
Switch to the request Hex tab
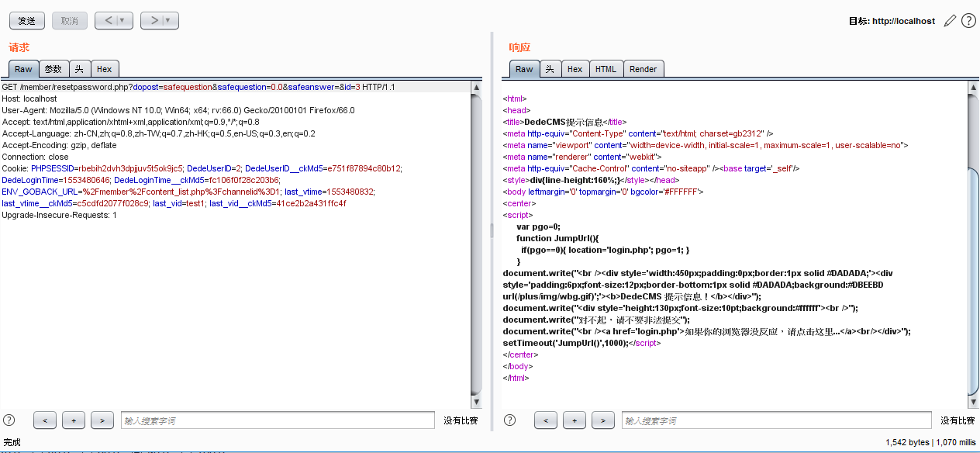point(105,69)
